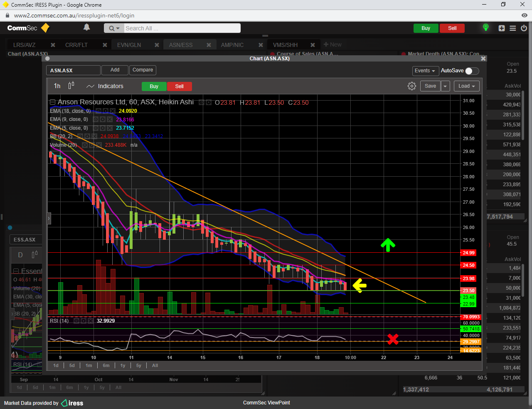The width and height of the screenshot is (532, 409).
Task: Close the CRR/FLT workspace tab
Action: (x=105, y=45)
